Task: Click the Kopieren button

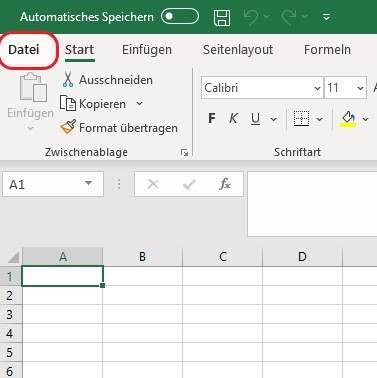Action: [x=93, y=104]
